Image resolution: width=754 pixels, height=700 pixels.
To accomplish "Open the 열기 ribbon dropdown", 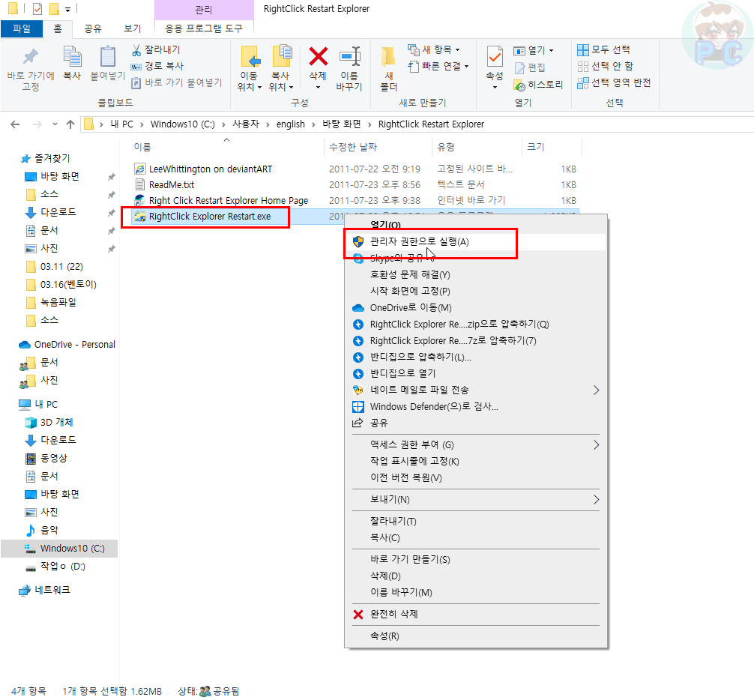I will [534, 50].
